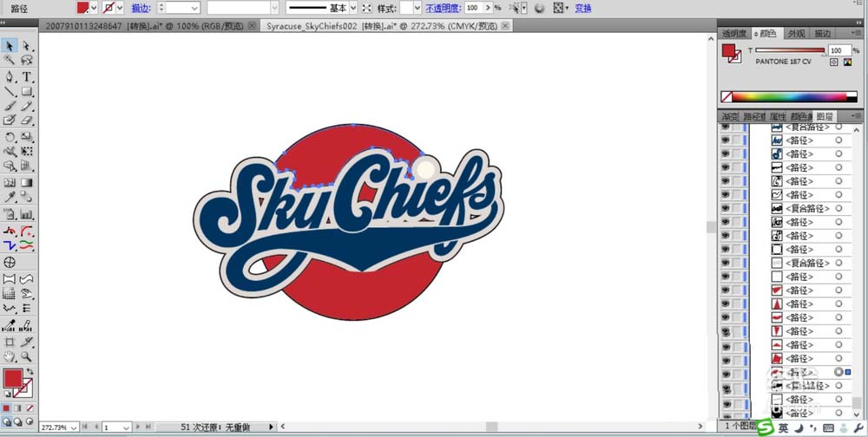Open the Layers panel flyout menu
Screen dimensions: 868x437
click(858, 116)
